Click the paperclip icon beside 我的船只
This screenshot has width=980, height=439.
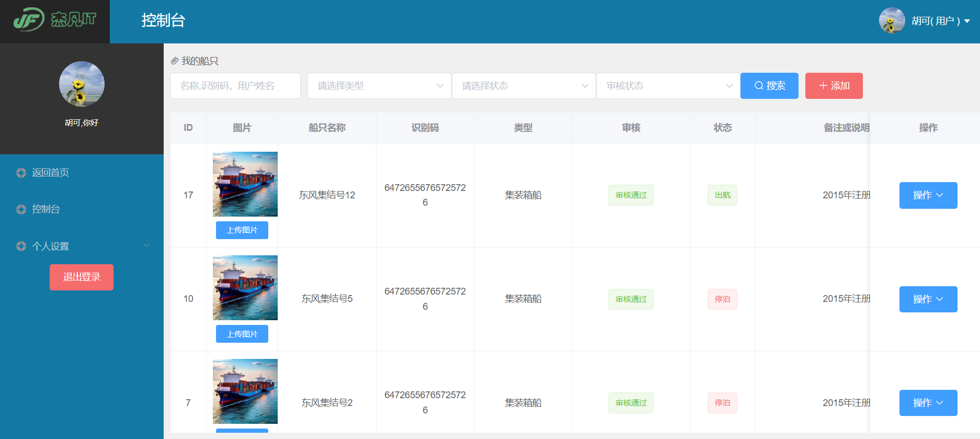175,61
